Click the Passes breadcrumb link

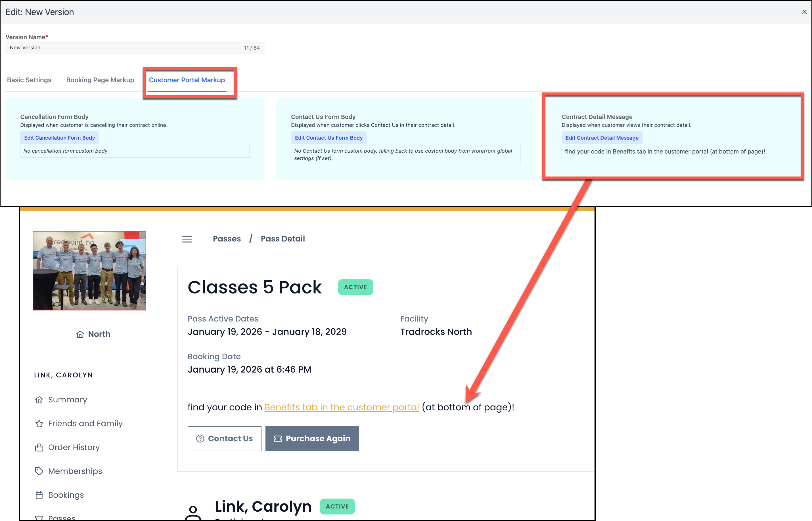[x=227, y=239]
